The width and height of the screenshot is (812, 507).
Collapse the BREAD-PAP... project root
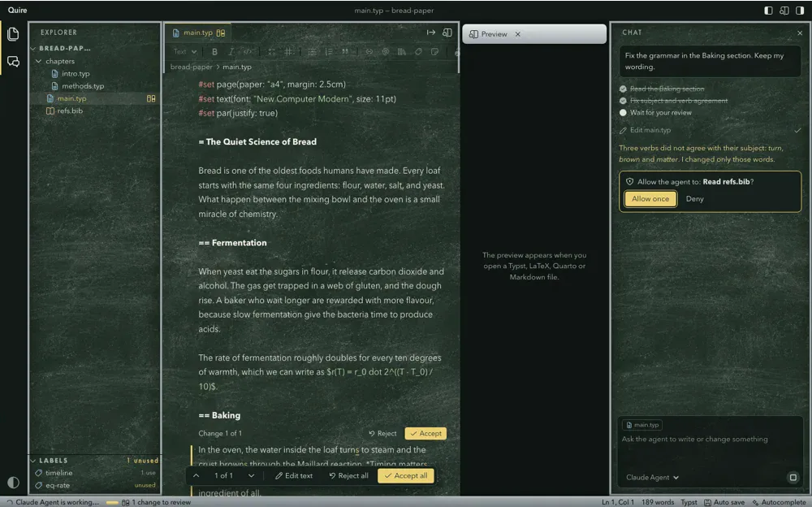[94, 48]
